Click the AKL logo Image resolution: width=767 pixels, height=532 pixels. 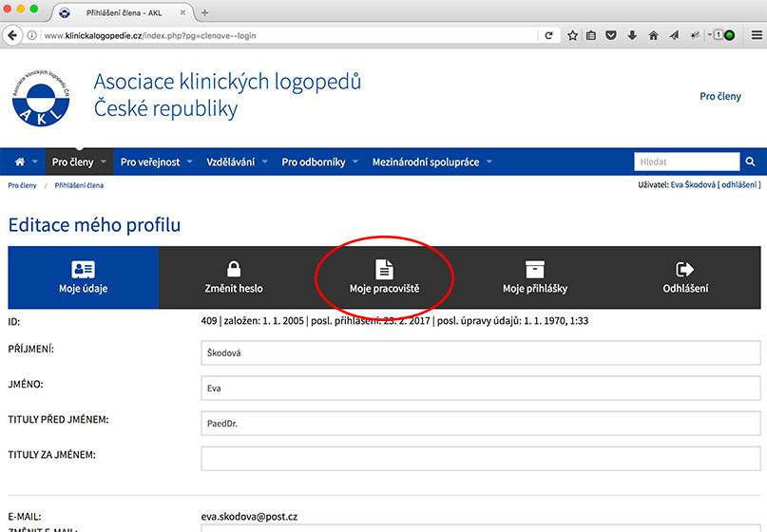tap(41, 98)
